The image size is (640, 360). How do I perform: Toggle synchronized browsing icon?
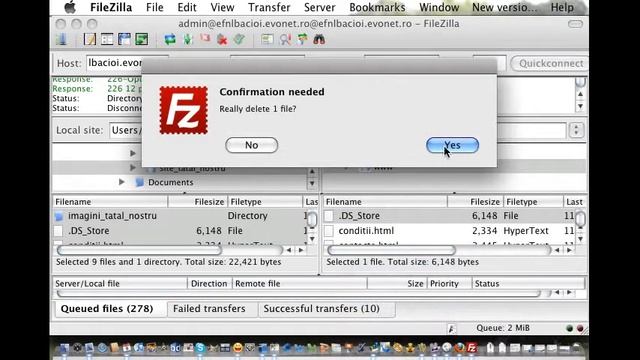click(302, 40)
